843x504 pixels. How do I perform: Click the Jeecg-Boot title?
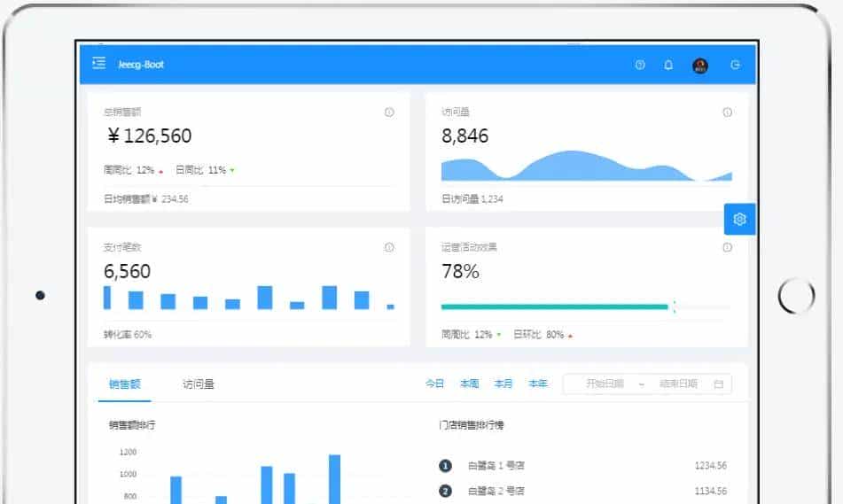coord(141,65)
